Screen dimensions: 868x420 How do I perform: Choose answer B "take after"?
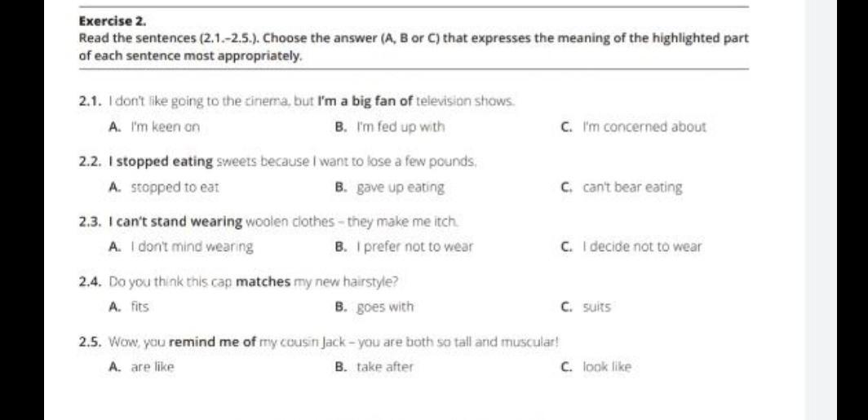point(374,367)
